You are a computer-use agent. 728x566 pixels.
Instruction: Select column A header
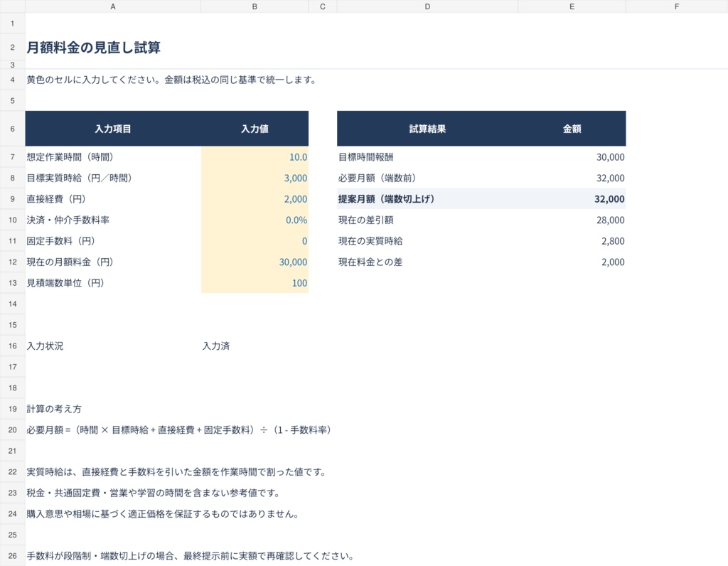click(113, 6)
